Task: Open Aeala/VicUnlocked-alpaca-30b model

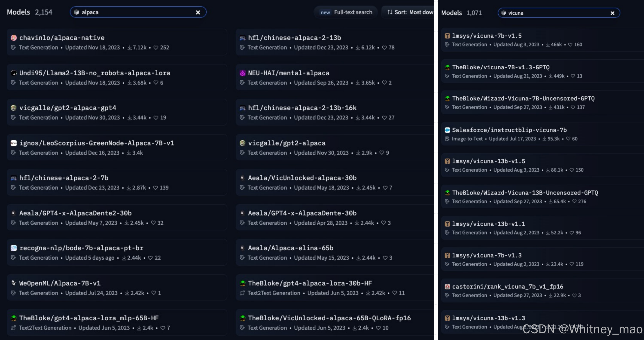Action: click(x=302, y=178)
